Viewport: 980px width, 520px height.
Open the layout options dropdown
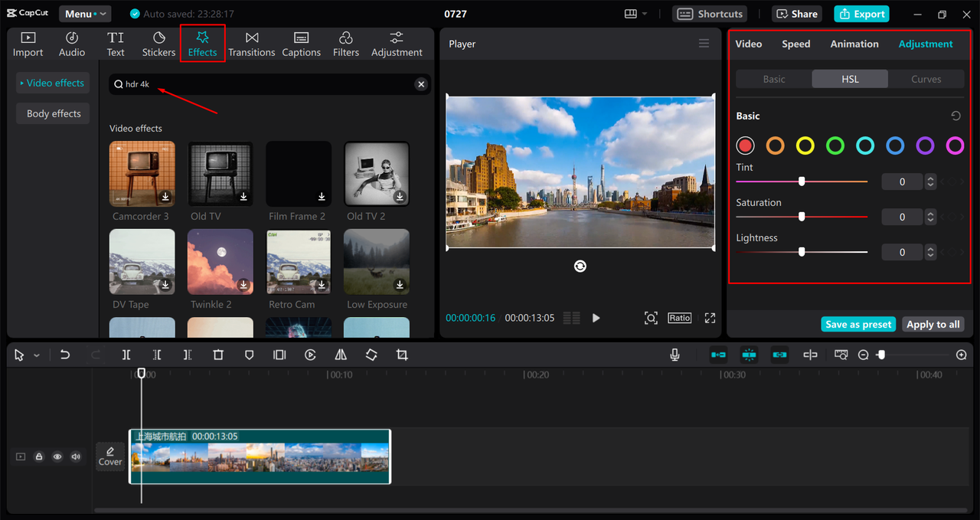635,14
